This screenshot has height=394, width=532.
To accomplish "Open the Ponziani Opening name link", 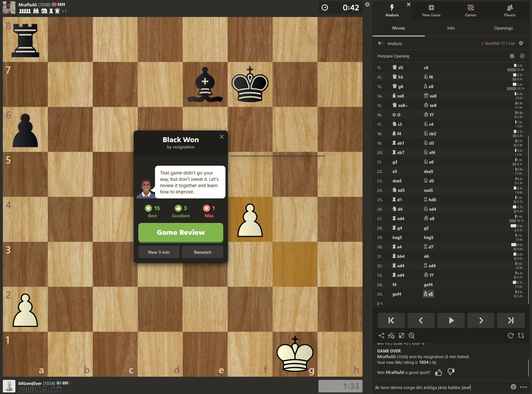I will (393, 56).
